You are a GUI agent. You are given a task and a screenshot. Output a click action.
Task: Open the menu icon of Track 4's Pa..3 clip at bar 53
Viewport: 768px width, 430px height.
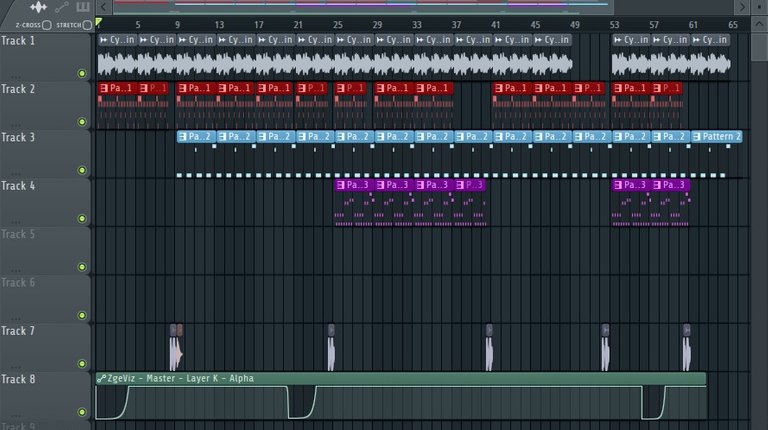[618, 185]
